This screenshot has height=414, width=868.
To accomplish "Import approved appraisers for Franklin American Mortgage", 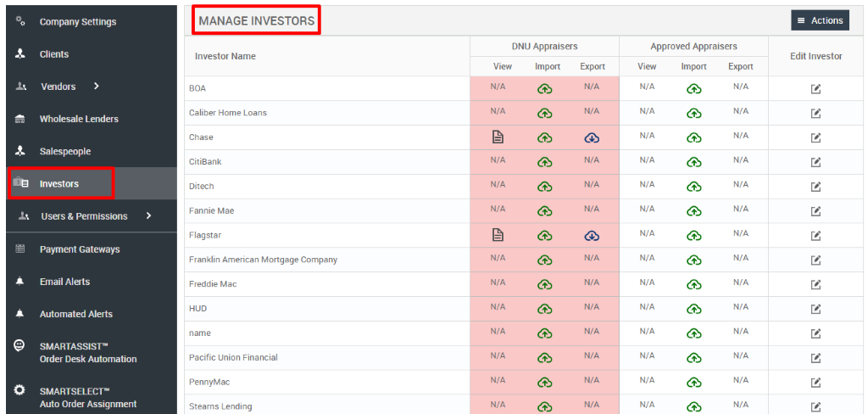I will point(693,260).
